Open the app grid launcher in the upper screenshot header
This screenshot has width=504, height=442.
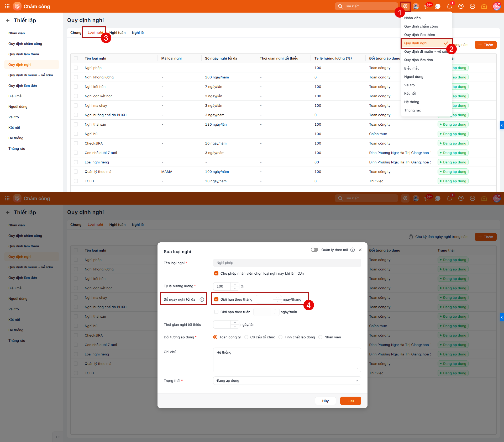click(x=7, y=6)
